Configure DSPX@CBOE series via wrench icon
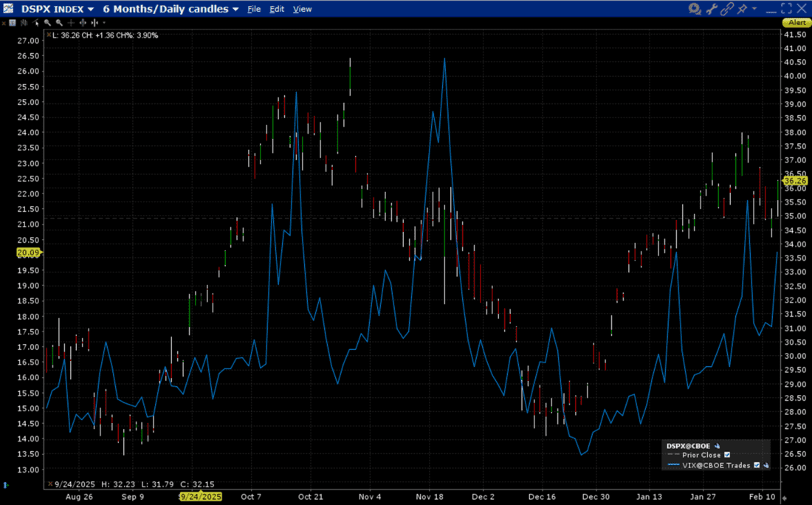812x505 pixels. pos(717,446)
